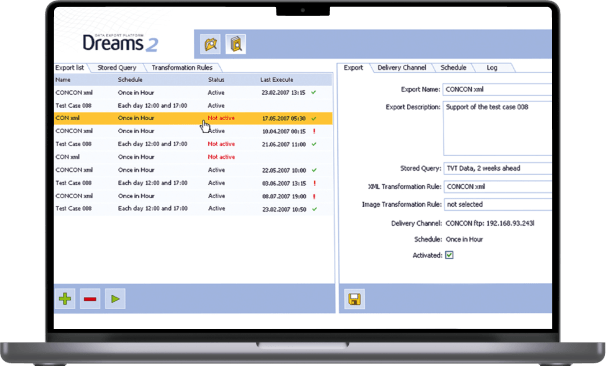
Task: Select CONCON xml row dated 10.04.2007 00:15
Action: 193,131
